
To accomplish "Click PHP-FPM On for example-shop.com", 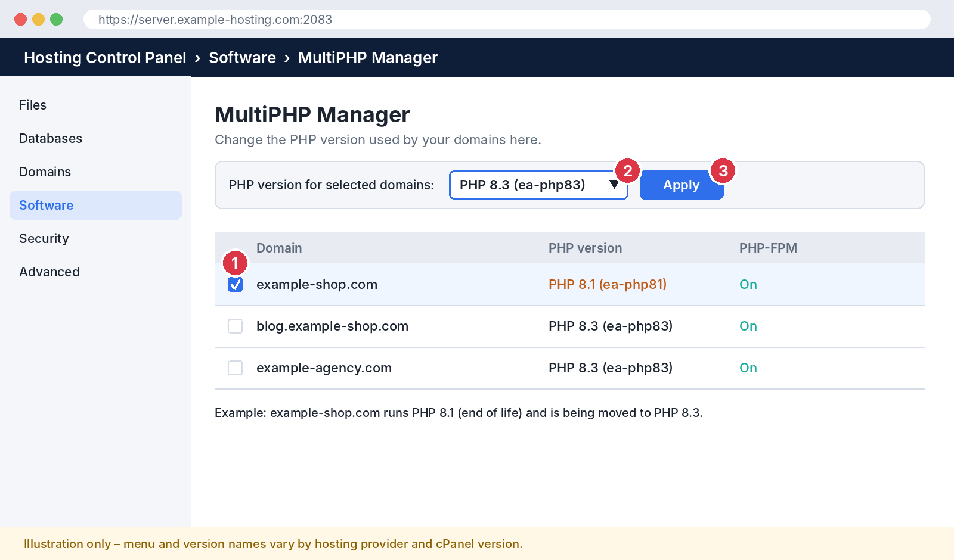I will 748,285.
